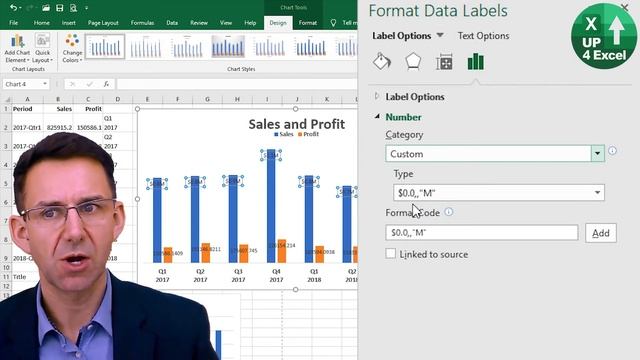
Task: Select the fifth chart style thumbnail
Action: [269, 47]
